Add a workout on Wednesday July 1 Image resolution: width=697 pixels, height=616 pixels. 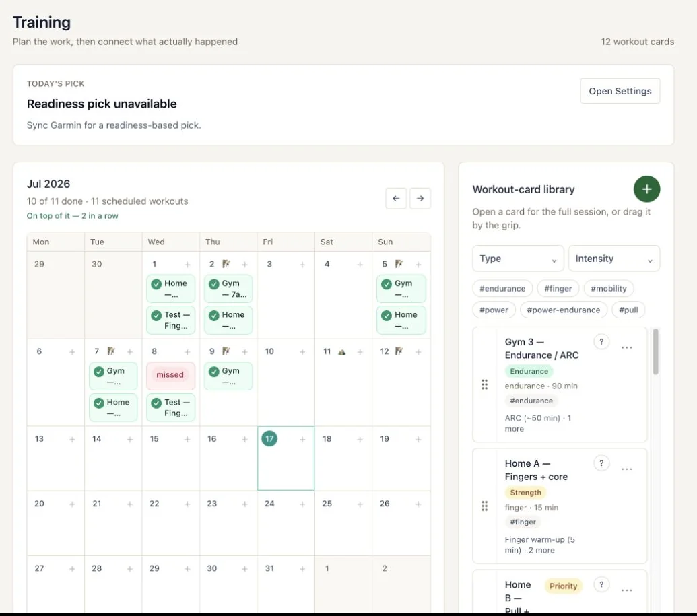tap(187, 265)
